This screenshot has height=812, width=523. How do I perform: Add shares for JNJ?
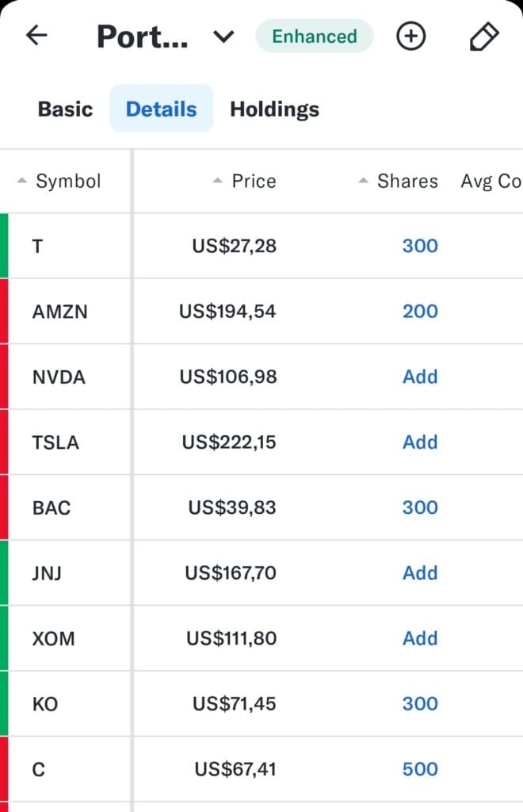pyautogui.click(x=420, y=573)
